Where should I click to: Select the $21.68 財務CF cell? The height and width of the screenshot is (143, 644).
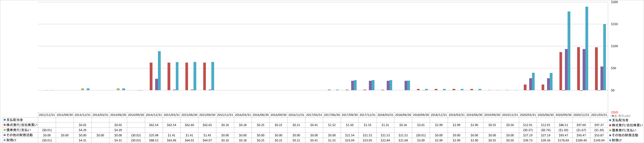coord(403,140)
